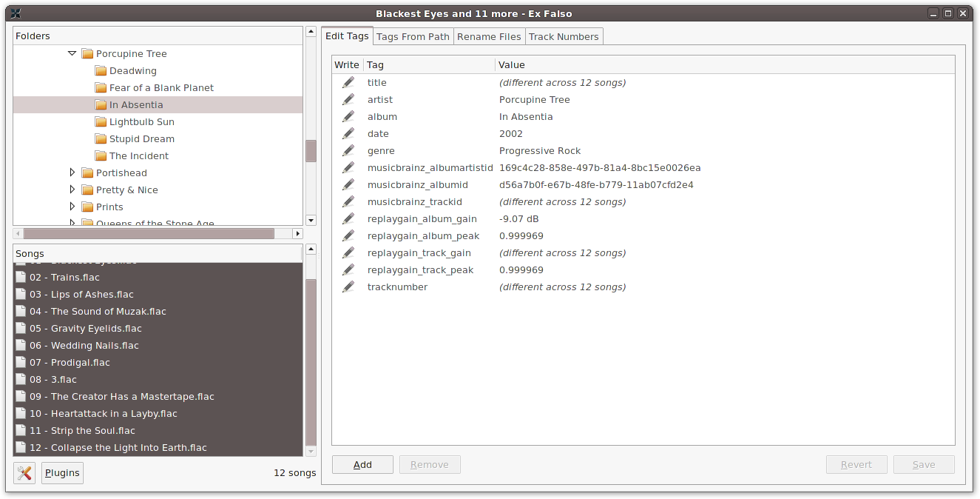This screenshot has width=980, height=499.
Task: Select 09 - The Creator Has a Mastertape.flac
Action: tap(158, 396)
